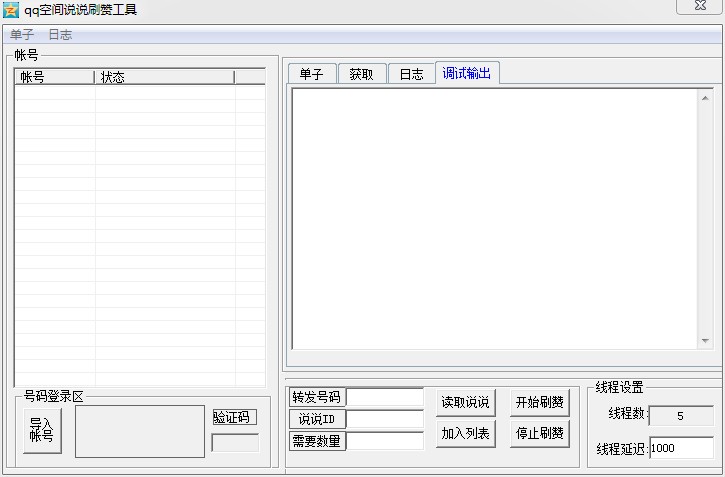Click the 加入列表 button
The image size is (725, 477).
[465, 434]
